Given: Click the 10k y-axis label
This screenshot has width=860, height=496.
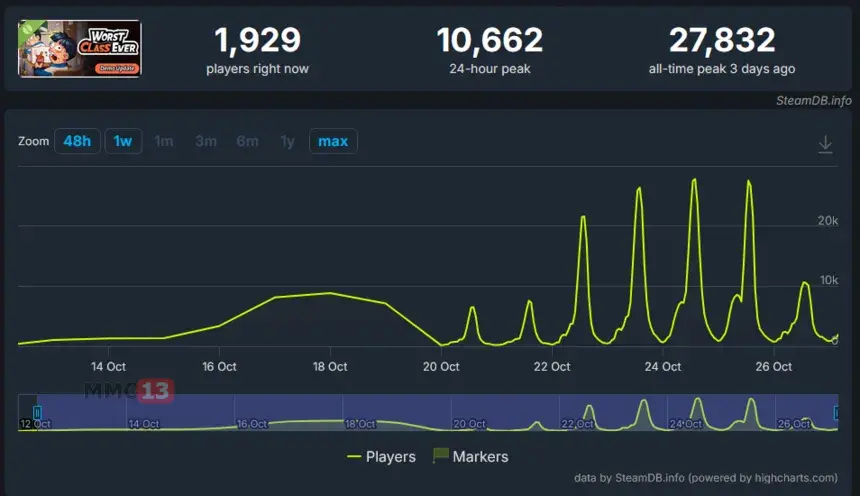Looking at the screenshot, I should 829,280.
